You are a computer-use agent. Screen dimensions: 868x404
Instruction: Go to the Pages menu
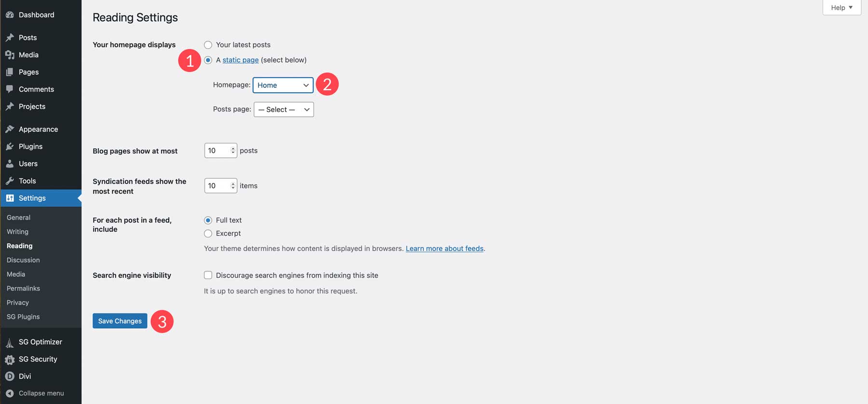[x=28, y=72]
